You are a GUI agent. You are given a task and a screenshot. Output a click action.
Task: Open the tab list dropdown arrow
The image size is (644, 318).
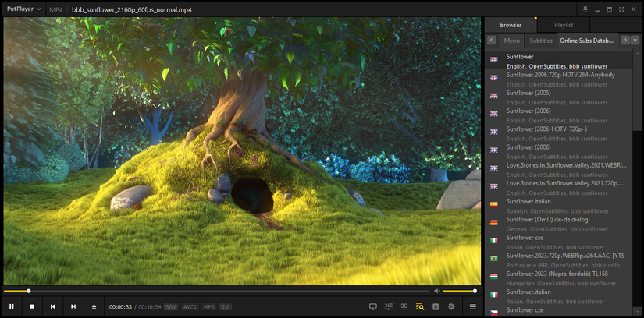click(x=635, y=41)
